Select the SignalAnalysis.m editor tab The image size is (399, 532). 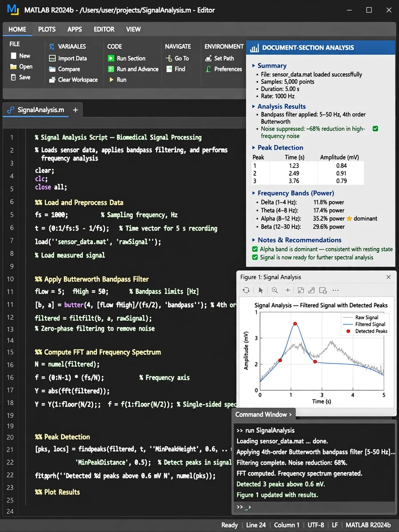coord(36,110)
